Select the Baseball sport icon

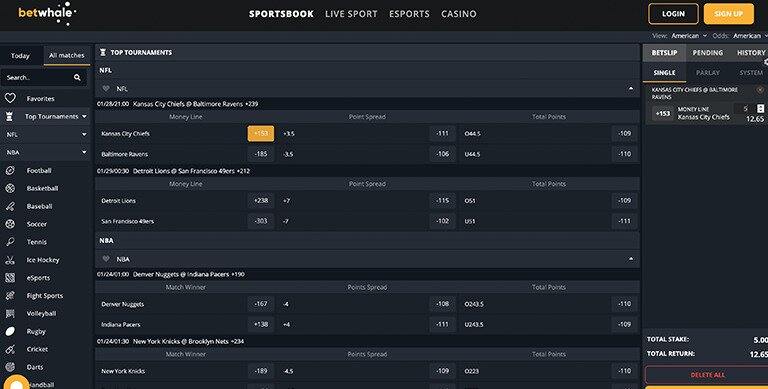pyautogui.click(x=10, y=206)
